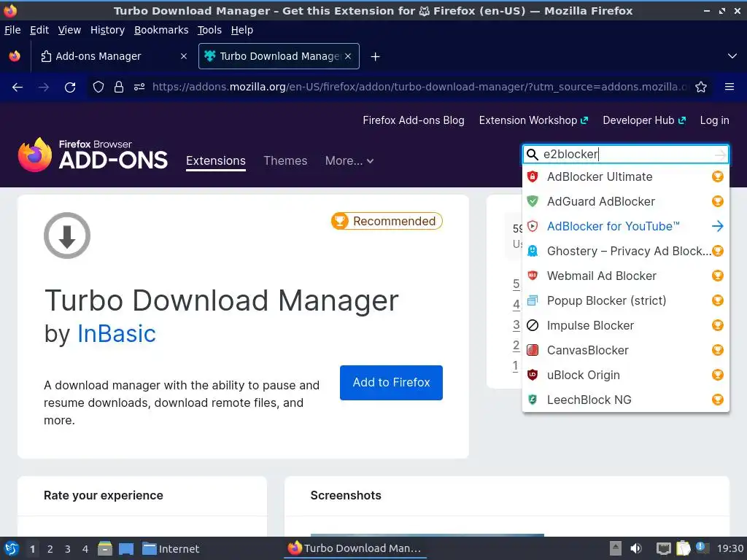This screenshot has width=747, height=560.
Task: Click the add-ons search input field
Action: coord(627,155)
